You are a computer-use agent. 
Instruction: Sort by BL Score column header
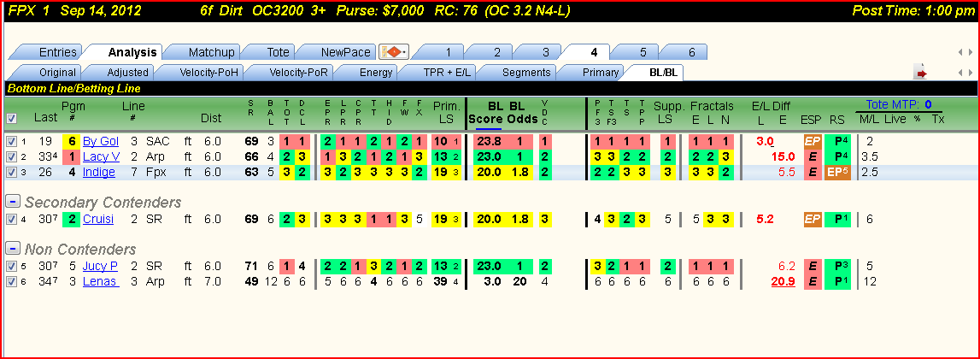point(486,113)
